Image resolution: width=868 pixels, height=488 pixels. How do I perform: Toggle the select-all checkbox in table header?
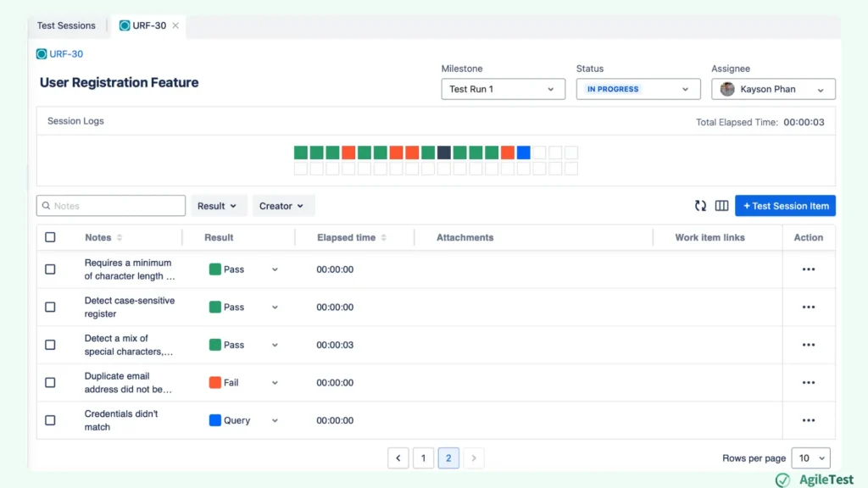click(x=50, y=237)
